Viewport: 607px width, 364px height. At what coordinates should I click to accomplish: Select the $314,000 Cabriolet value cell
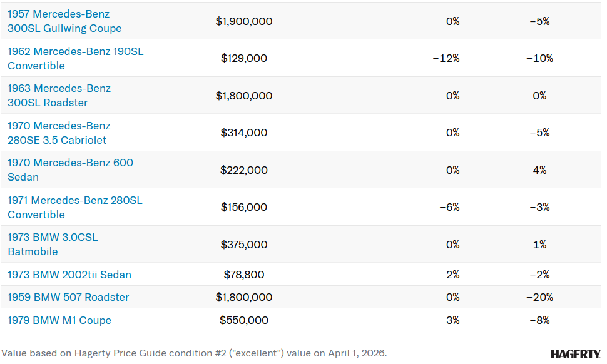pos(244,133)
